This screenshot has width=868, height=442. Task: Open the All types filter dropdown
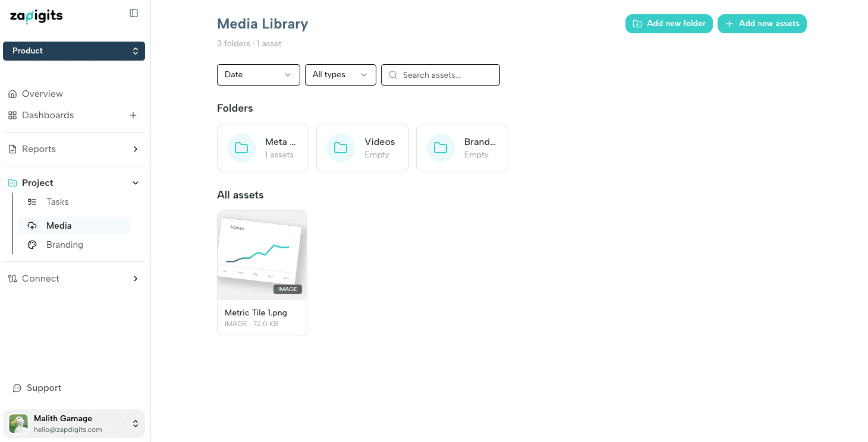point(340,74)
